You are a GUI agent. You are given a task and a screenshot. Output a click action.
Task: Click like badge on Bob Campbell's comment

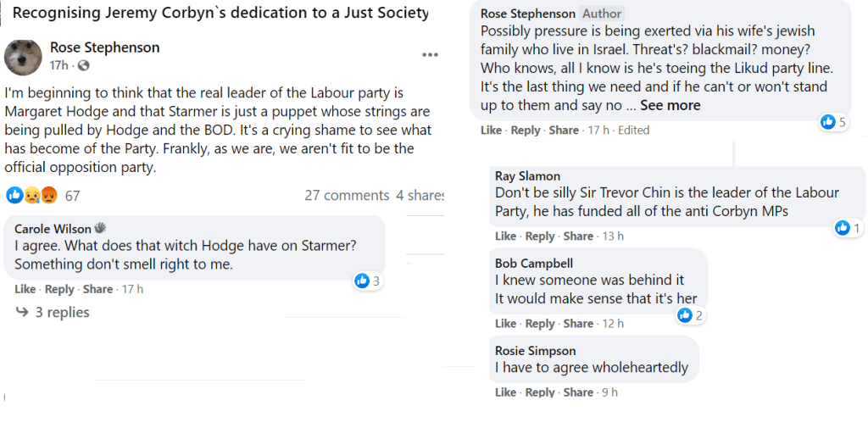coord(691,315)
